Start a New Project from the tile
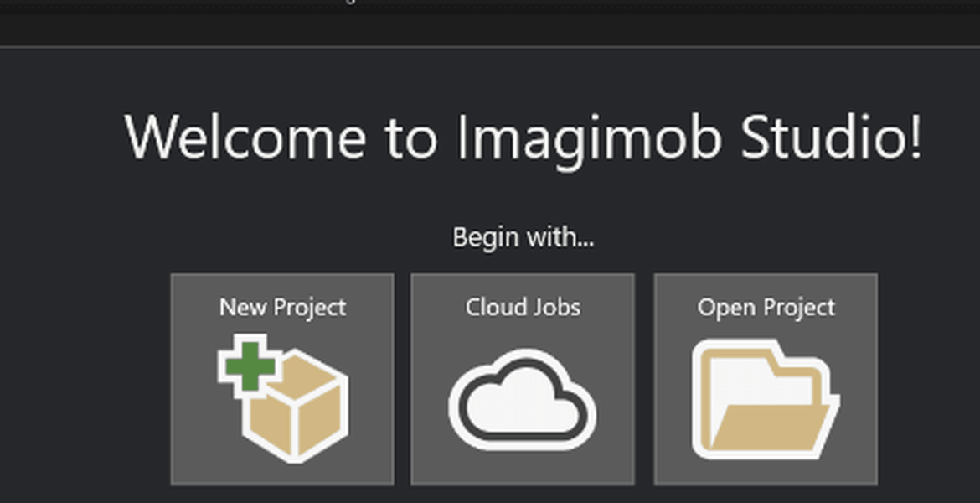Viewport: 980px width, 503px height. click(282, 379)
